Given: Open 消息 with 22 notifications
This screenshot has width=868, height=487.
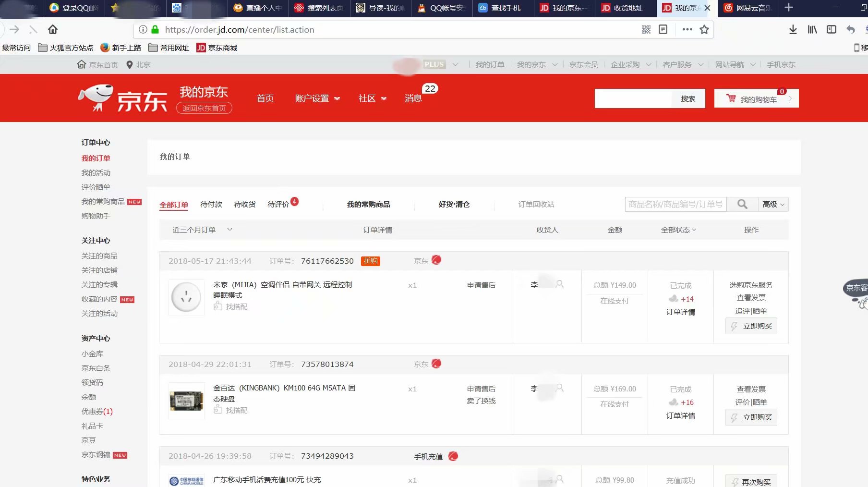Looking at the screenshot, I should (x=413, y=98).
